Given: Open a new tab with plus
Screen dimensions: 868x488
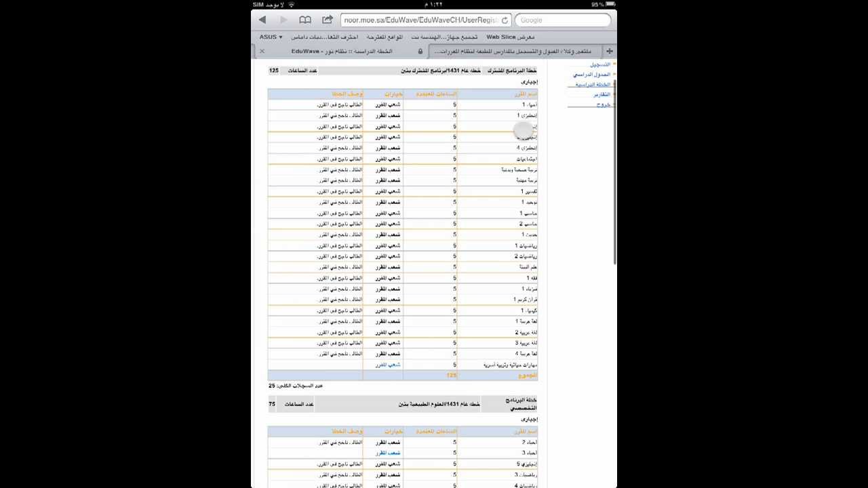Looking at the screenshot, I should click(609, 51).
